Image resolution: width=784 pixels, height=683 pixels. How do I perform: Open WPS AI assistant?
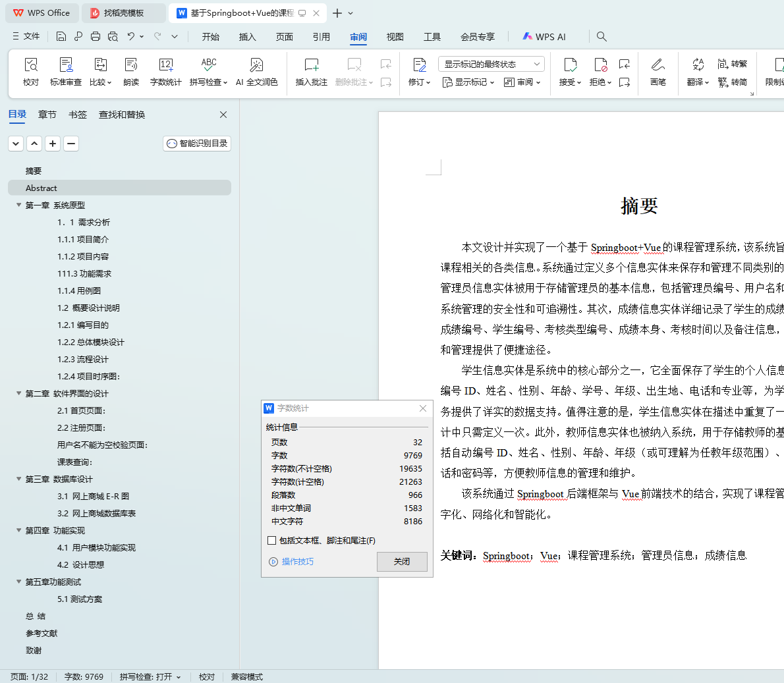coord(544,36)
